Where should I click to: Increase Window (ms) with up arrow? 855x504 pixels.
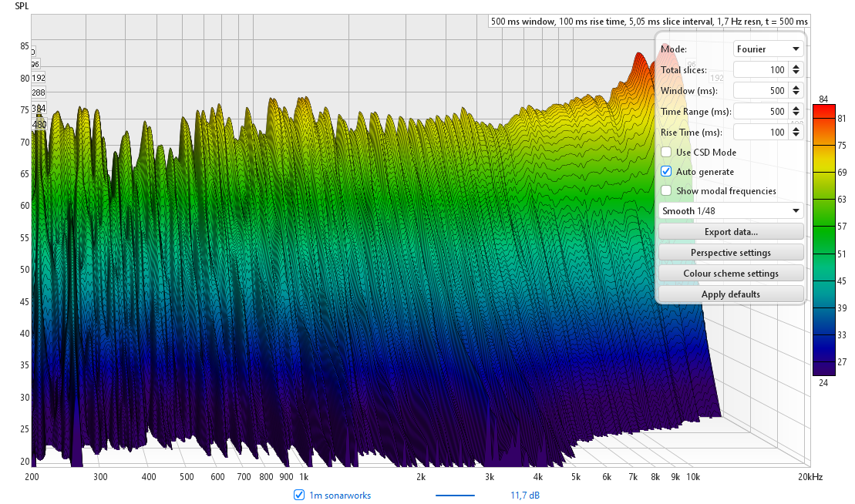tap(796, 87)
